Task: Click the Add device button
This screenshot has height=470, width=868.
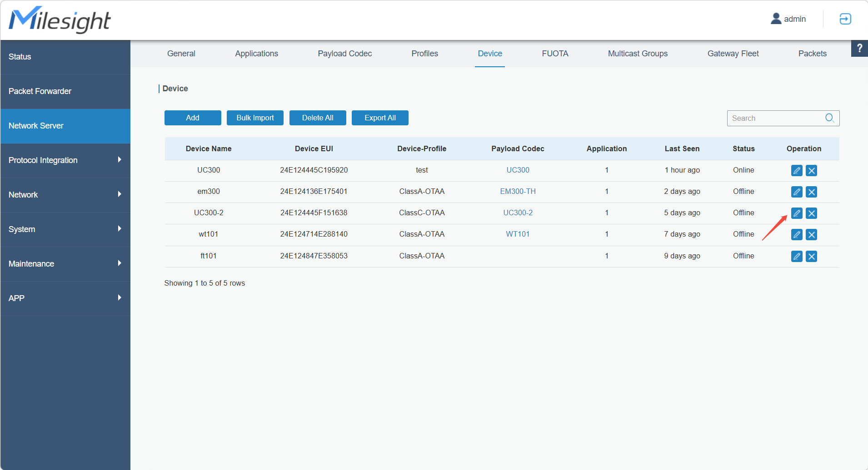Action: click(x=193, y=118)
